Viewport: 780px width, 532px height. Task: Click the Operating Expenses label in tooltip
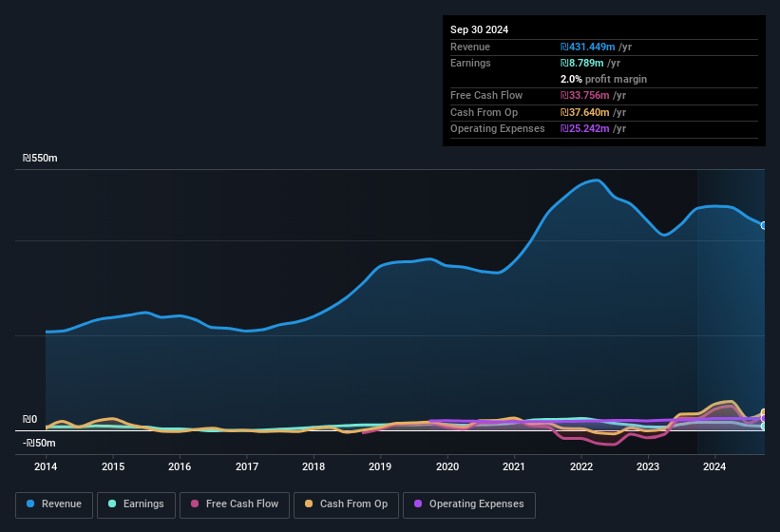pyautogui.click(x=498, y=129)
